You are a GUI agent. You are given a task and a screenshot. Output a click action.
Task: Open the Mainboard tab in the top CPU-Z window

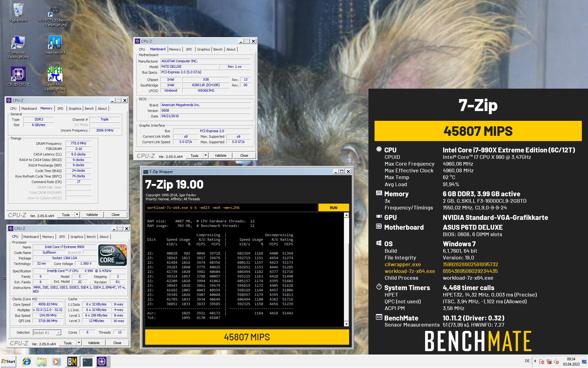(158, 49)
